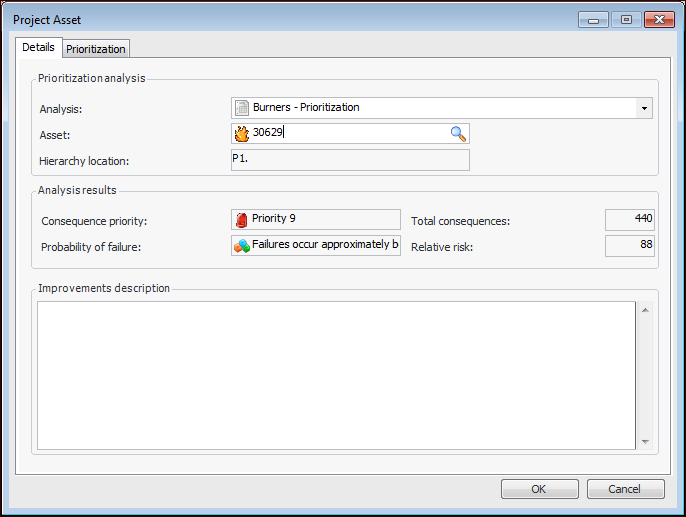
Task: Click the Probability of failure field text
Action: (315, 245)
